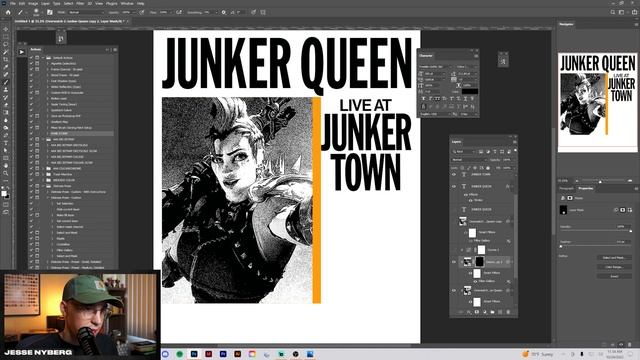Select the Horizontal Type tool
This screenshot has width=640, height=360.
coord(6,143)
